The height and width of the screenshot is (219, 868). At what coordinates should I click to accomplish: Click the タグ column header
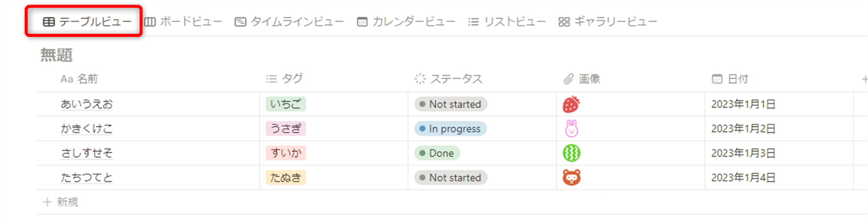pyautogui.click(x=284, y=79)
